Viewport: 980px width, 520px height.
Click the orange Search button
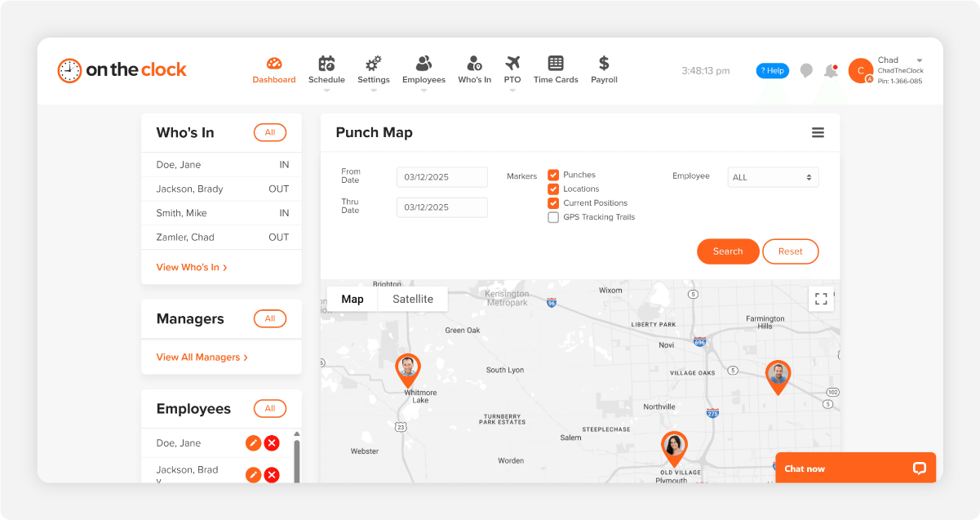tap(728, 251)
